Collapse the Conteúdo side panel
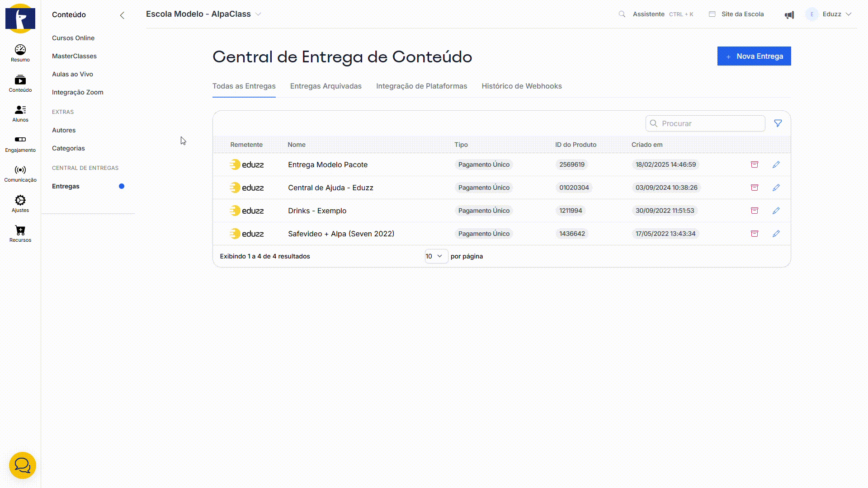 click(122, 15)
